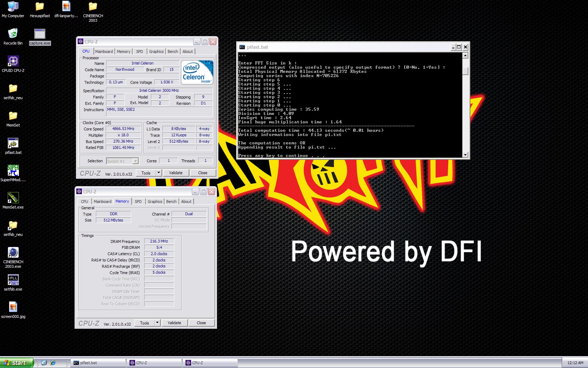Viewport: 588px width, 368px height.
Task: Click Tools button in lower CPU-Z
Action: [x=145, y=323]
